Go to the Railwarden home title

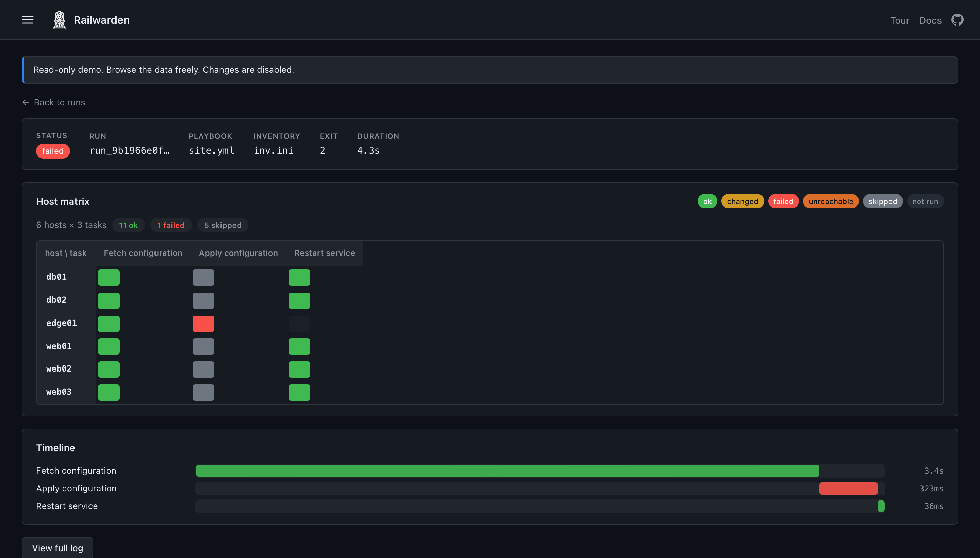pyautogui.click(x=101, y=20)
